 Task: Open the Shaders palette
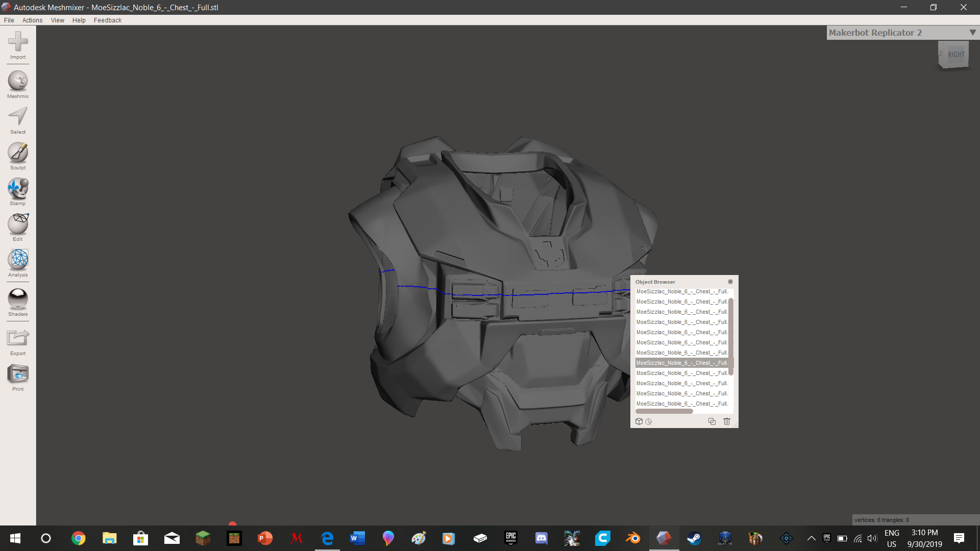pos(18,299)
